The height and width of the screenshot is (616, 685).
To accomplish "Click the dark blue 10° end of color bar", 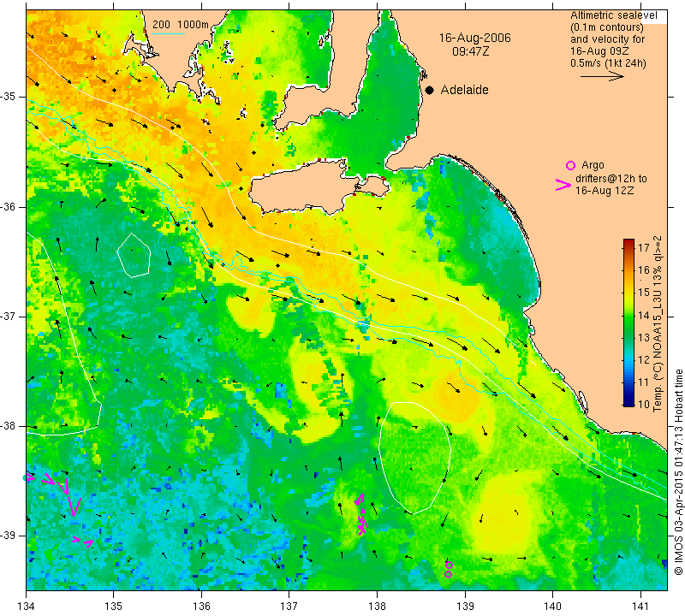I will tap(628, 401).
